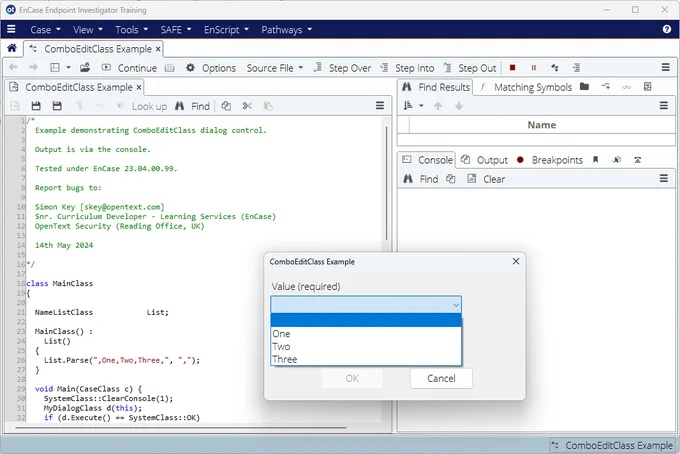
Task: Click the first save floppy icon in the editor toolbar
Action: click(36, 106)
